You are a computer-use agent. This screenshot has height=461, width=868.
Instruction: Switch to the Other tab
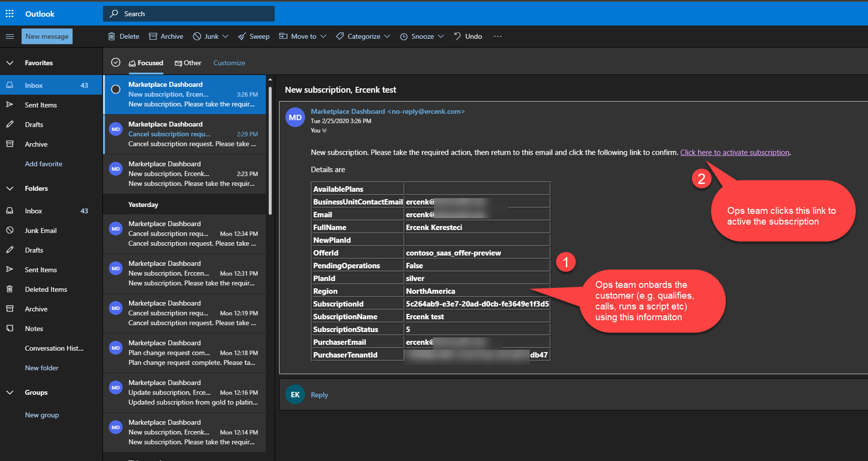(188, 63)
